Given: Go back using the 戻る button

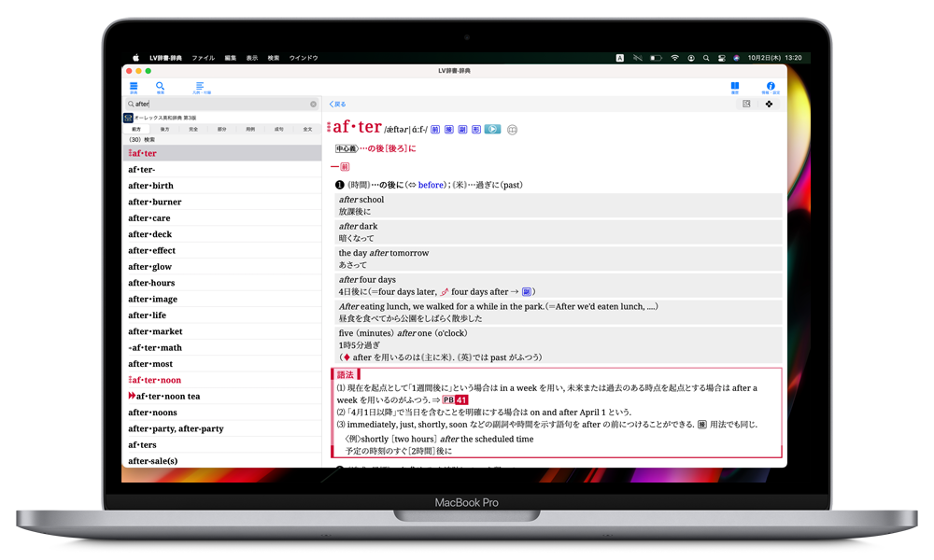Looking at the screenshot, I should pyautogui.click(x=337, y=104).
